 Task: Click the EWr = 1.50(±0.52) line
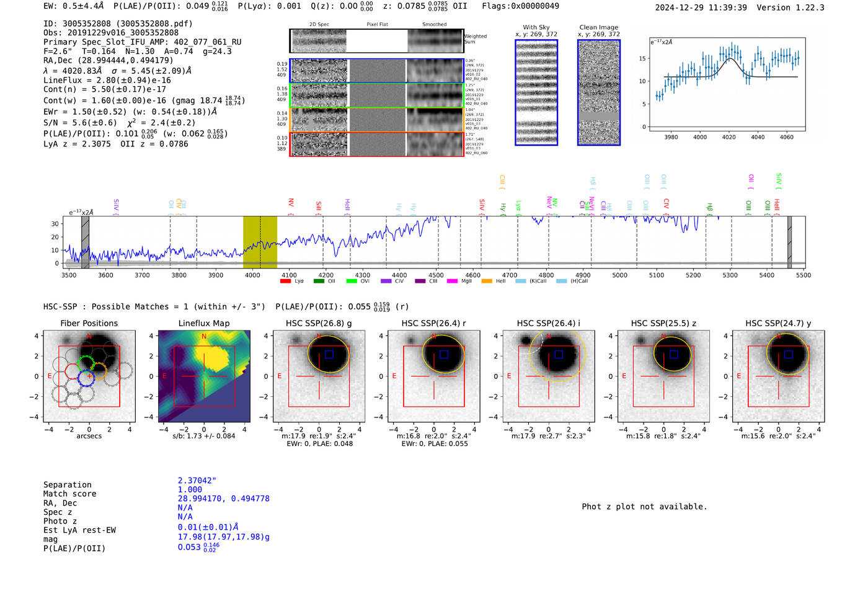pyautogui.click(x=130, y=112)
